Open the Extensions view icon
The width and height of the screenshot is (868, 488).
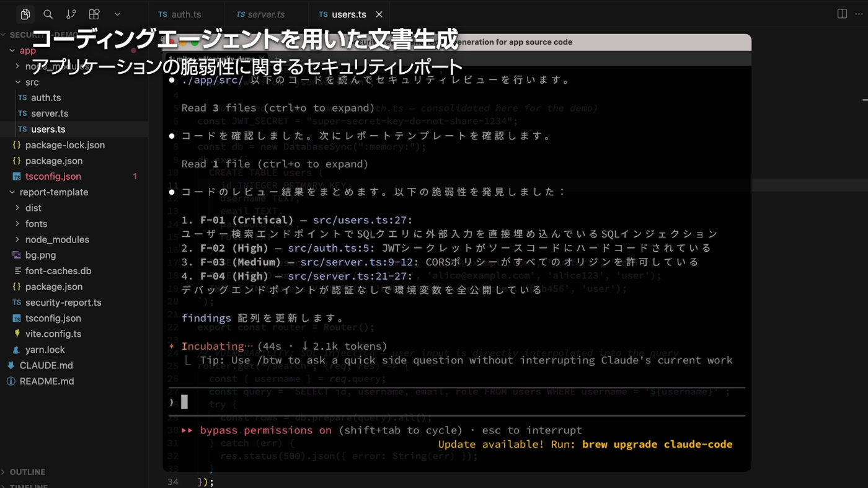point(94,14)
